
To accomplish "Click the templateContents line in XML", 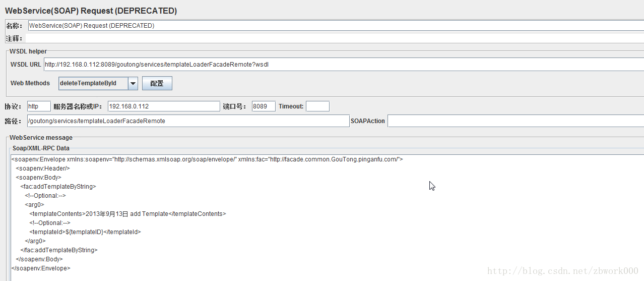I will 127,214.
